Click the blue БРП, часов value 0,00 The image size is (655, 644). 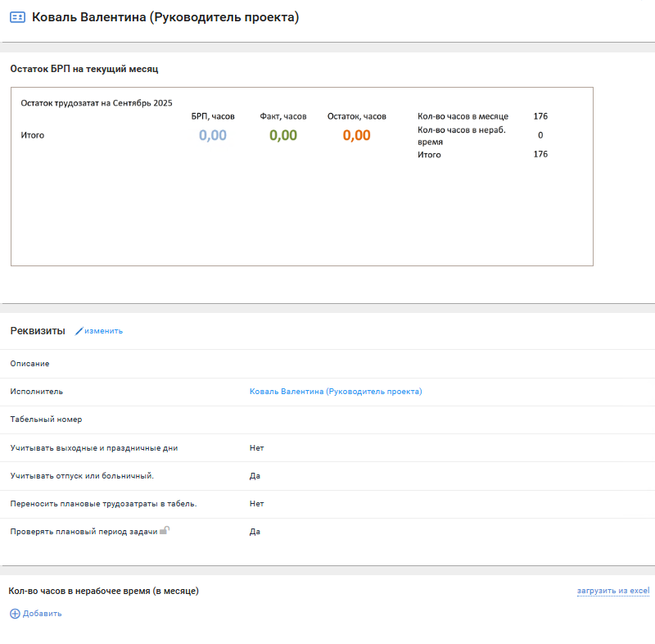(213, 135)
